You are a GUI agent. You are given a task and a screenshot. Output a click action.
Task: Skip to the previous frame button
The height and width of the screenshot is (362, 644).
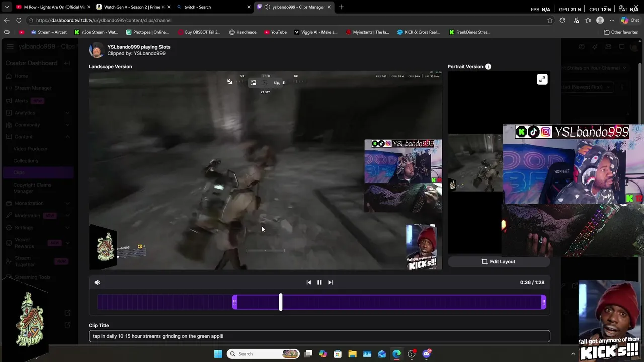tap(308, 282)
